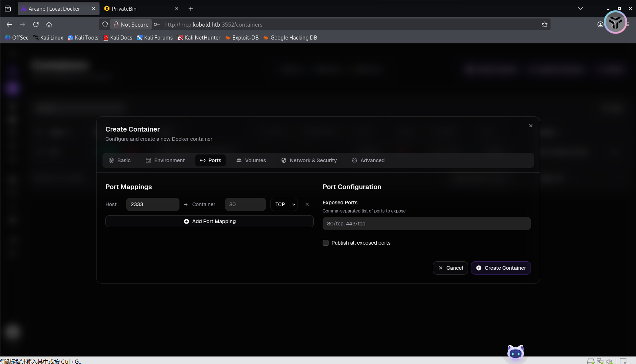This screenshot has height=364, width=636.
Task: Click the shield tracking protection icon
Action: 105,24
